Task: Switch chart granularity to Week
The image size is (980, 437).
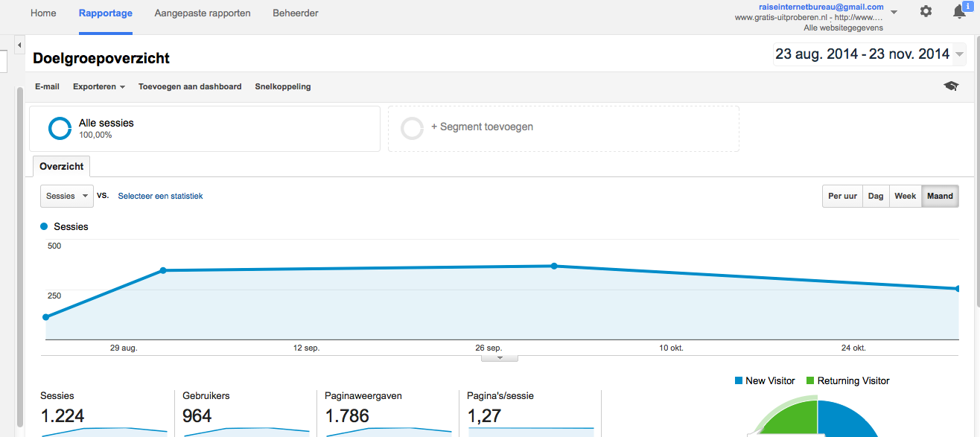Action: tap(906, 196)
